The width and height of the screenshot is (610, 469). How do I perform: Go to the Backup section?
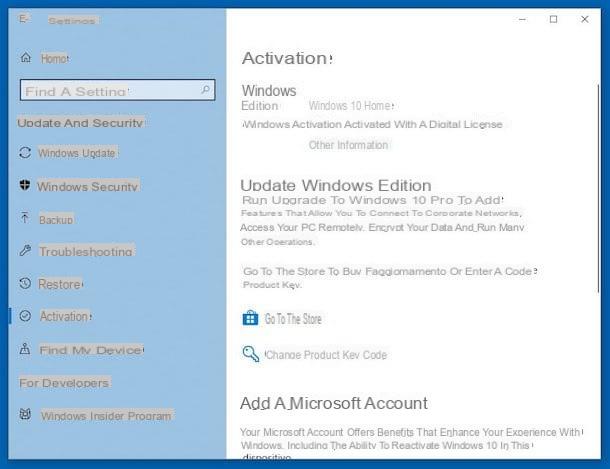[x=56, y=220]
